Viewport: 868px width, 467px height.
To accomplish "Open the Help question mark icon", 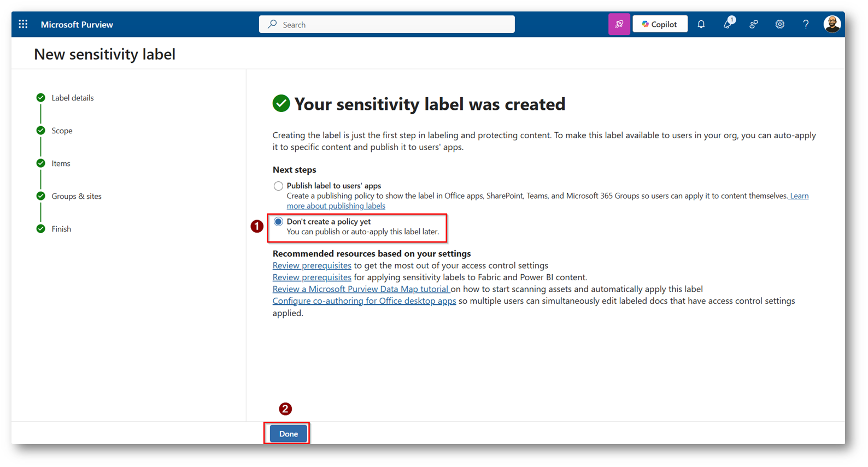I will (x=806, y=25).
